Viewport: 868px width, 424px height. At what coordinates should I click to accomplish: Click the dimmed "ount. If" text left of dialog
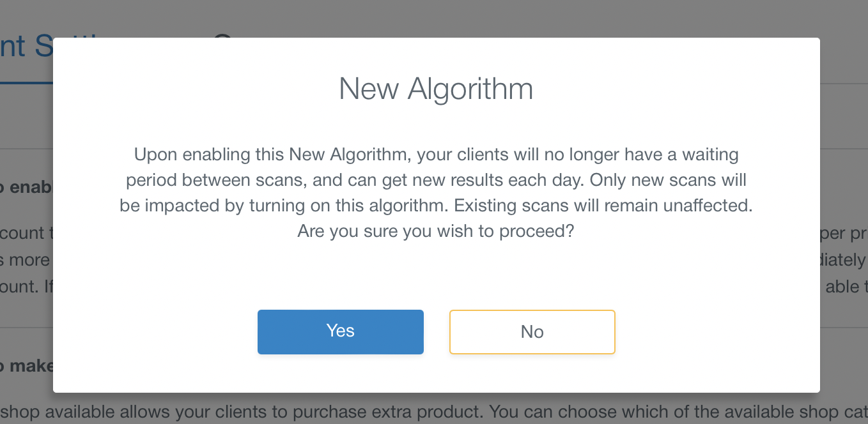coord(26,287)
